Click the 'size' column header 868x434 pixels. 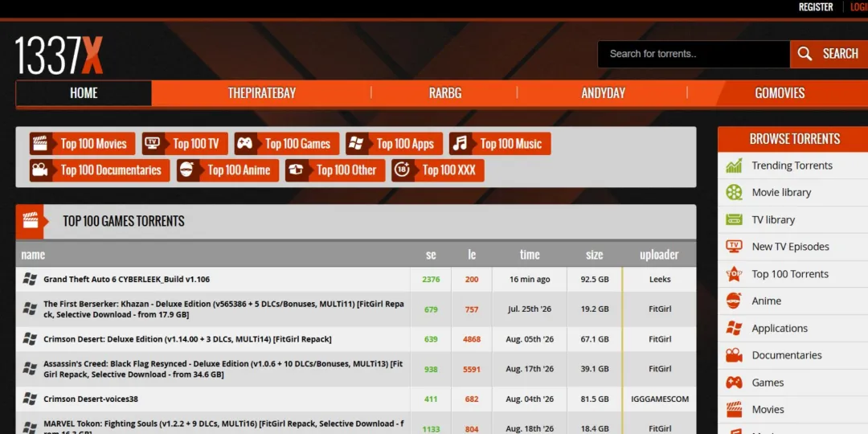(x=595, y=255)
